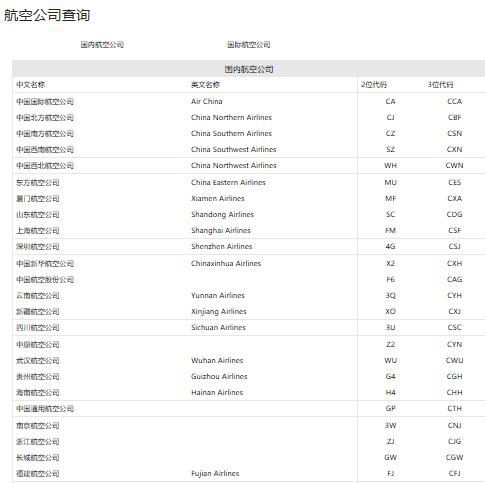485x483 pixels.
Task: Select China Southern Airlines text
Action: [x=231, y=133]
